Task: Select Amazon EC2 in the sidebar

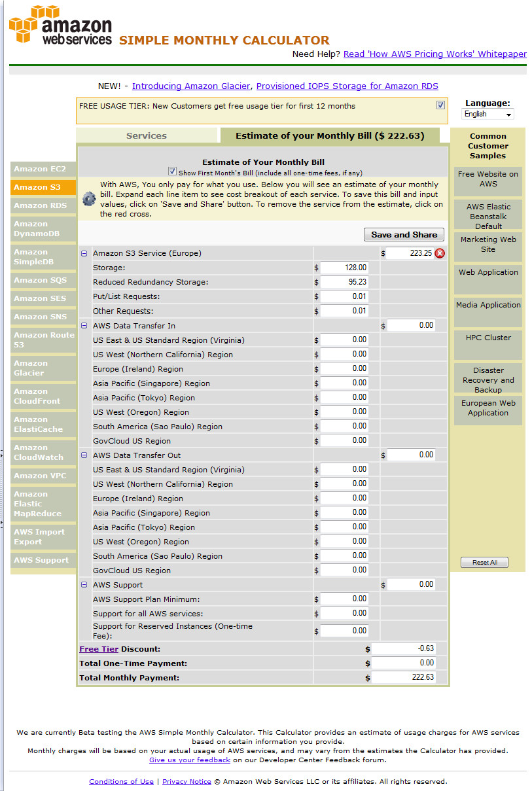Action: pos(40,169)
